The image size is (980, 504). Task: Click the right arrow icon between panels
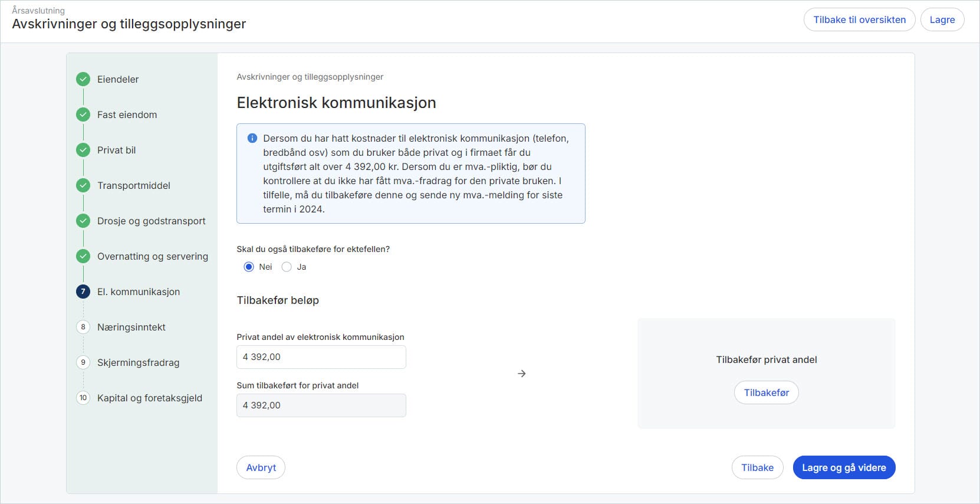tap(521, 374)
